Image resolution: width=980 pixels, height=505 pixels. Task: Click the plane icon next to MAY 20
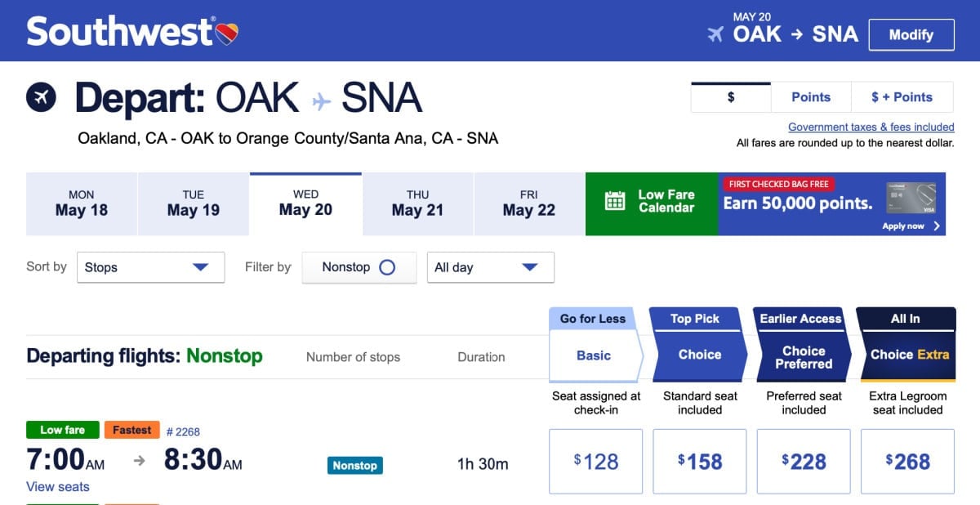(x=717, y=34)
